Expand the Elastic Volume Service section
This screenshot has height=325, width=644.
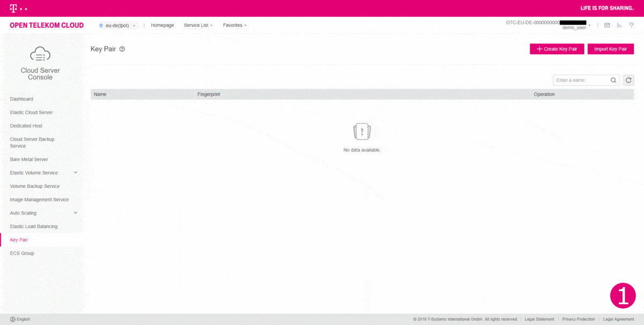coord(75,172)
